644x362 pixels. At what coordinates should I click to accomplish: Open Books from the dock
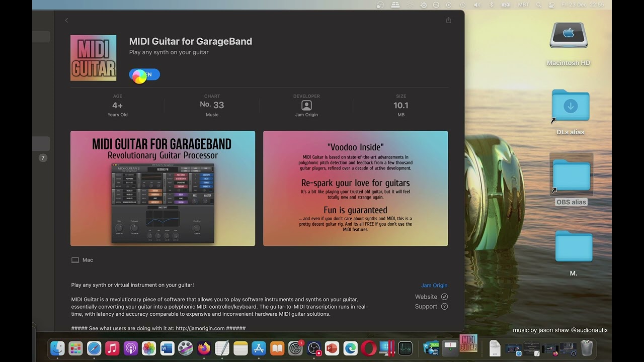(277, 348)
